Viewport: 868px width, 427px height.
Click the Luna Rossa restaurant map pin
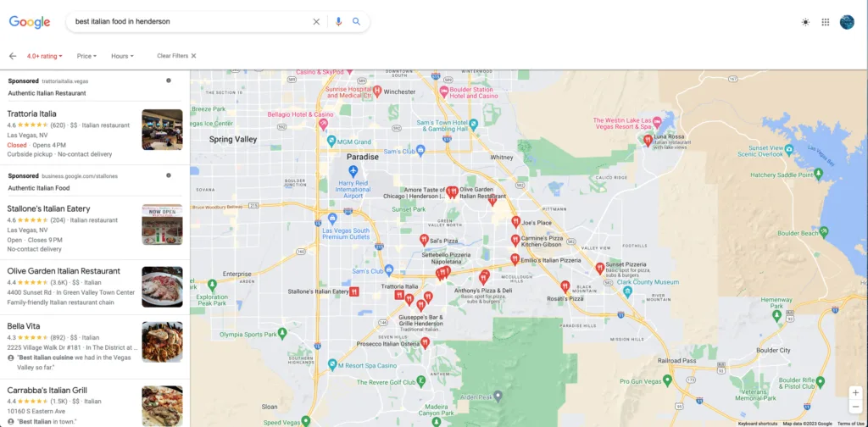click(x=647, y=141)
